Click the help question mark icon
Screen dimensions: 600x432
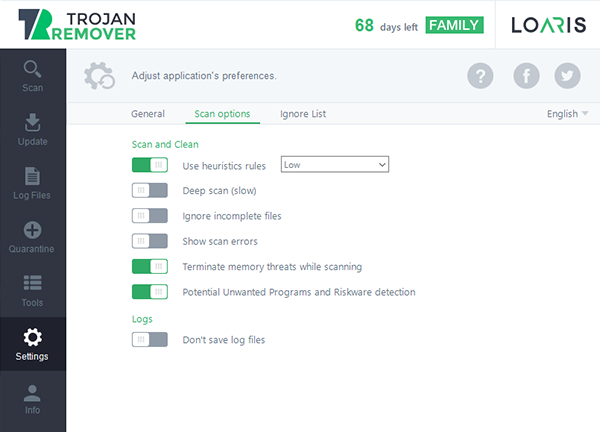click(x=480, y=76)
